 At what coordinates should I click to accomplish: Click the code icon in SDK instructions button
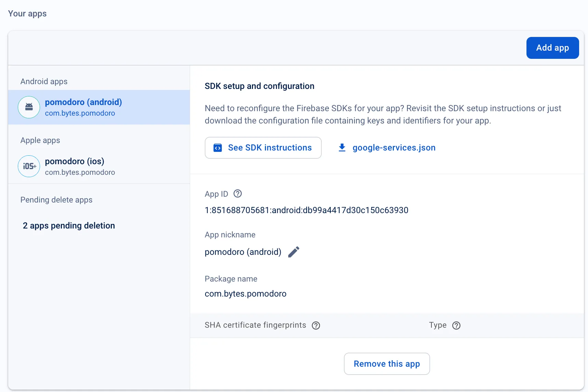(218, 148)
